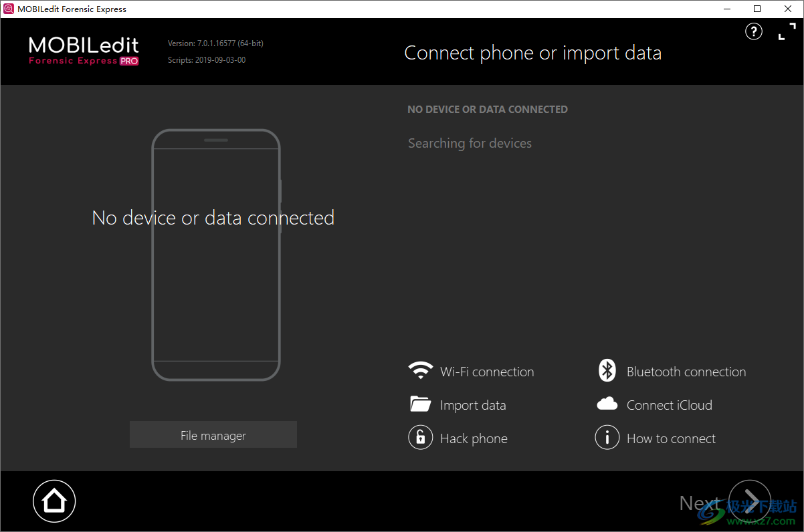804x532 pixels.
Task: Click 'NO DEVICE OR DATA CONNECTED' heading
Action: [488, 109]
